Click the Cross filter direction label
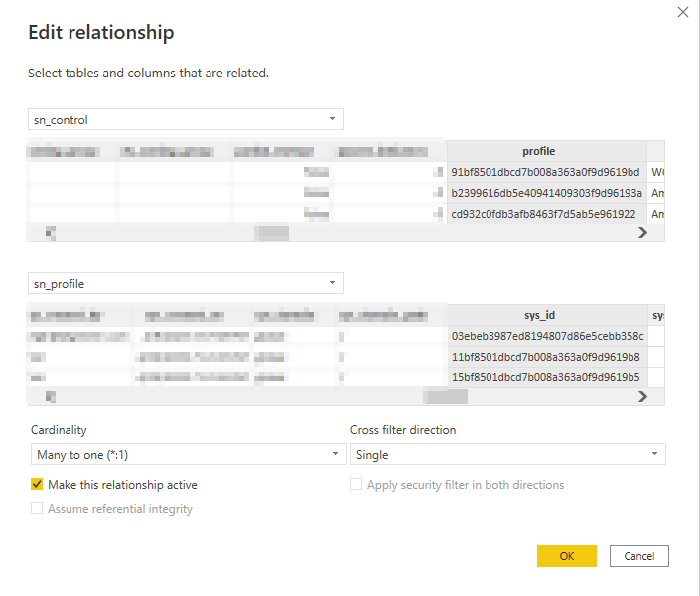This screenshot has width=700, height=596. [x=403, y=430]
